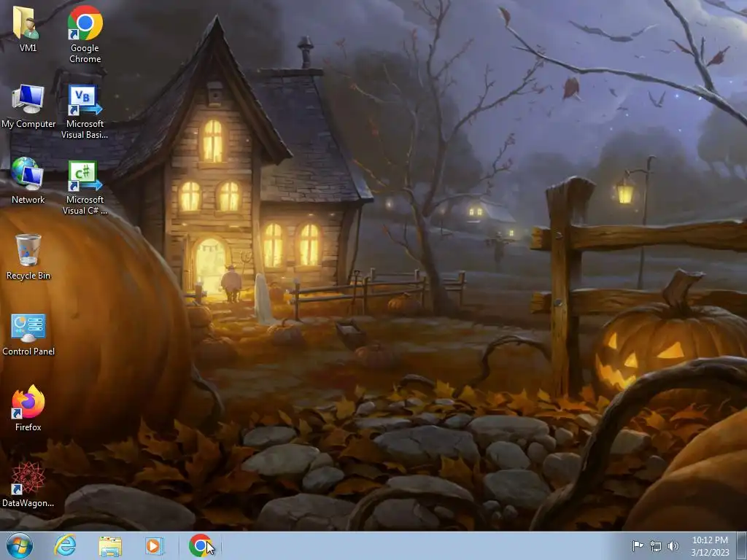Click the 'Network' label text
This screenshot has width=747, height=560.
pos(28,200)
